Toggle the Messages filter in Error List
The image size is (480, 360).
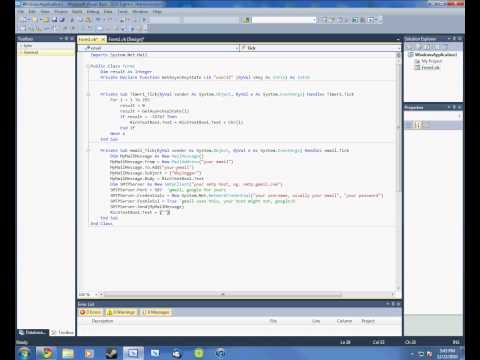tap(156, 312)
